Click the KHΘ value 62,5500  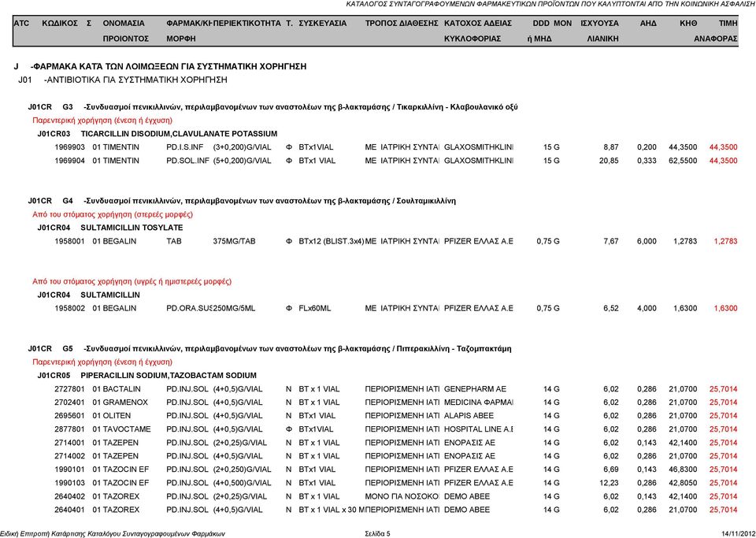tap(683, 161)
